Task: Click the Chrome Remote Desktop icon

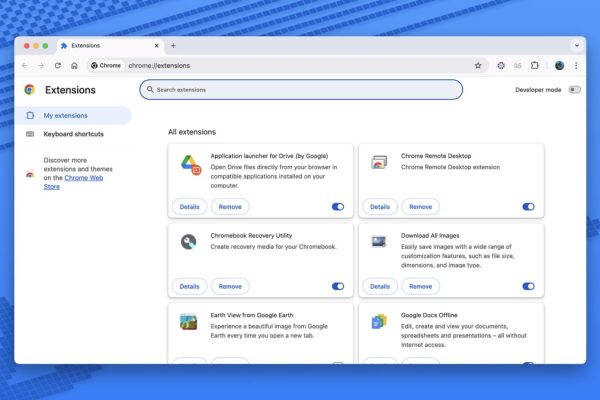Action: [x=379, y=162]
